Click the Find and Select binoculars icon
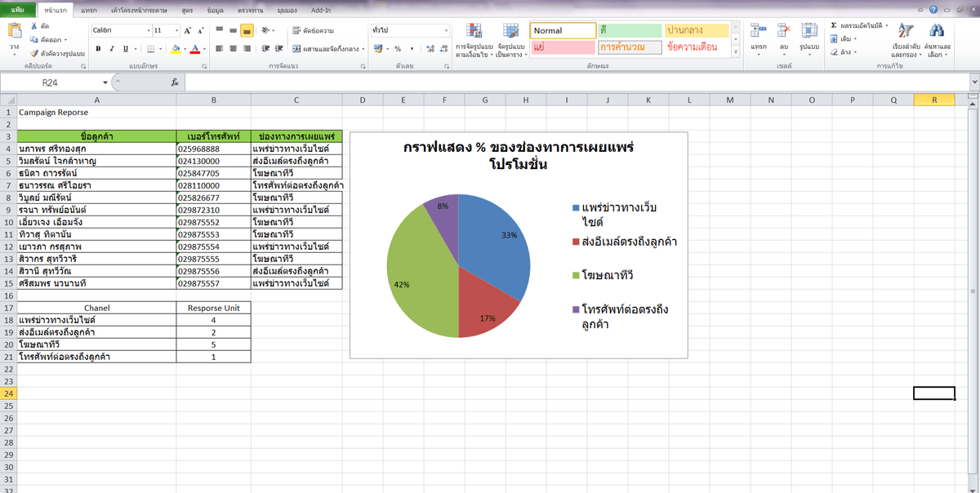Viewport: 980px width, 493px height. [937, 32]
